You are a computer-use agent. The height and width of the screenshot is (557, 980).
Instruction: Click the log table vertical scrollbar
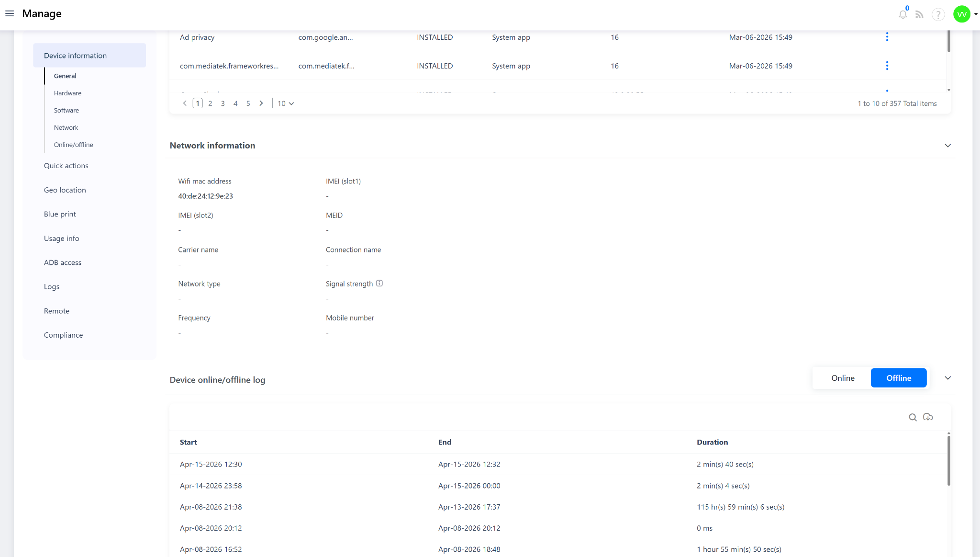tap(948, 460)
